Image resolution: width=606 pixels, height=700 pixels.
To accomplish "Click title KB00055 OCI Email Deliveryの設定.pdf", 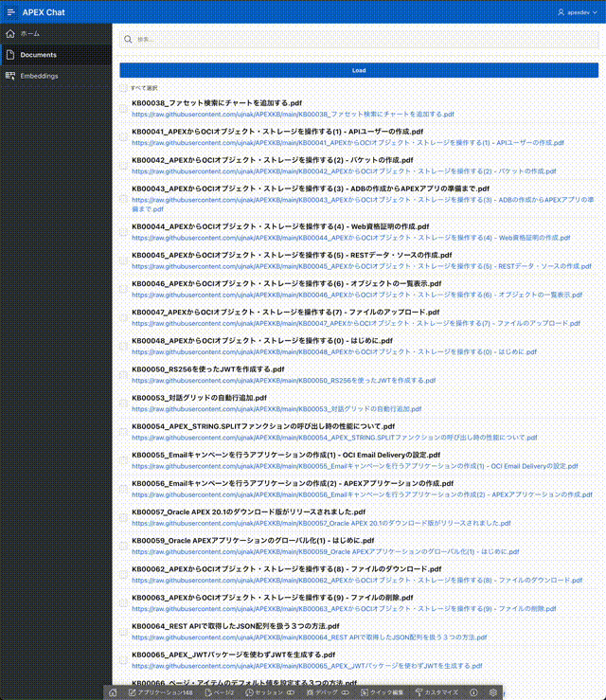I will (286, 455).
